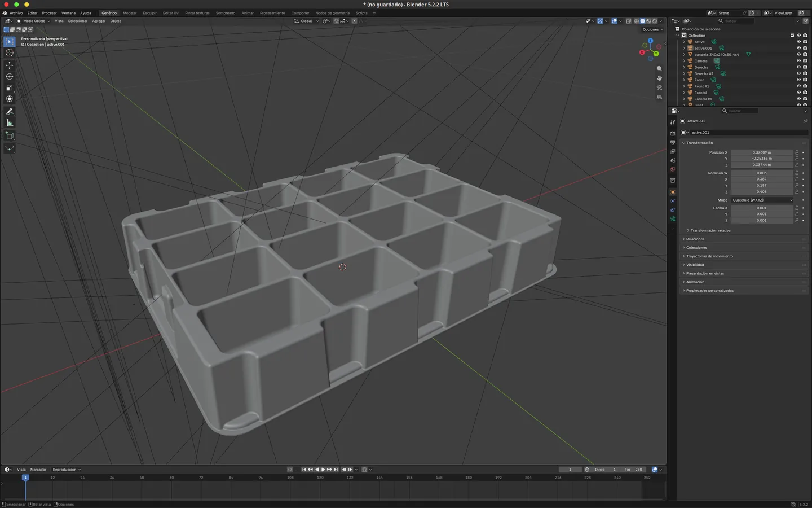The height and width of the screenshot is (508, 812).
Task: Uncheck the Collection exclude checkbox
Action: pyautogui.click(x=792, y=36)
